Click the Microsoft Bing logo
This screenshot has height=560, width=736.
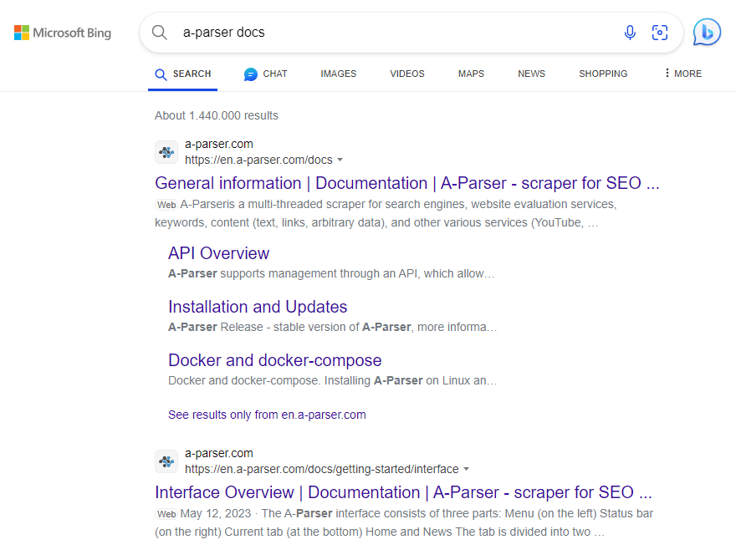(63, 33)
